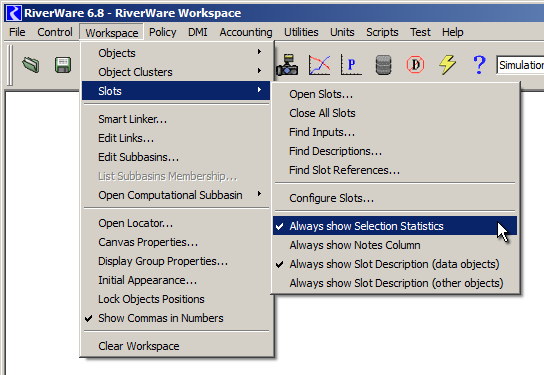Expand the Slots submenu
Screen dimensions: 544x375
pos(176,91)
